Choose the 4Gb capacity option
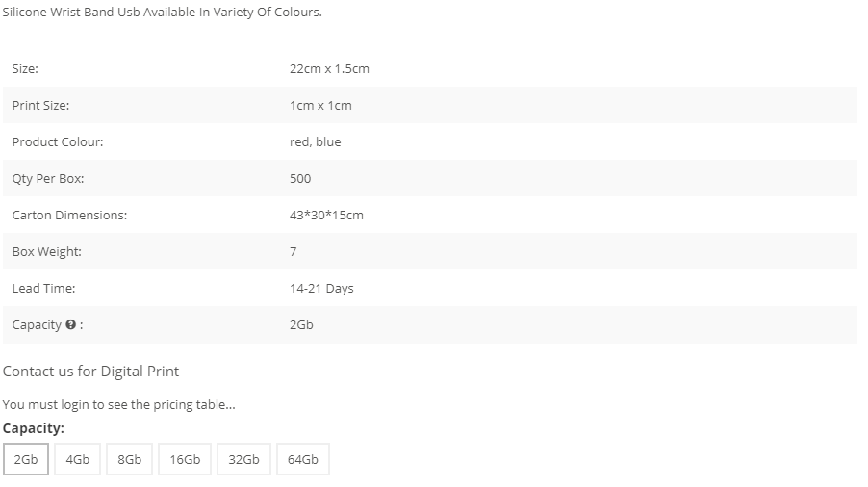 click(78, 459)
